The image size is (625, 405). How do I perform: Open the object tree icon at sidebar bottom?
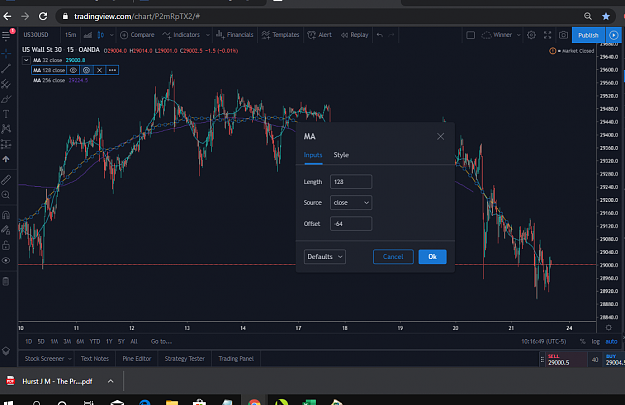(x=6, y=351)
